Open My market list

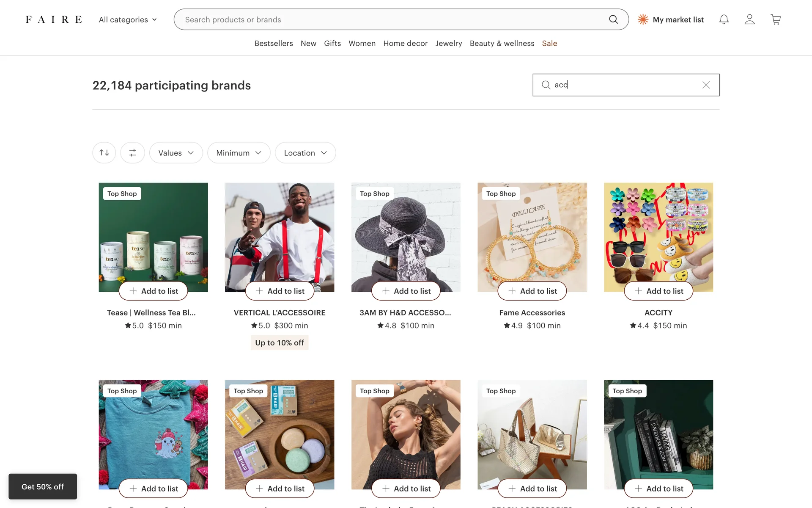coord(671,19)
